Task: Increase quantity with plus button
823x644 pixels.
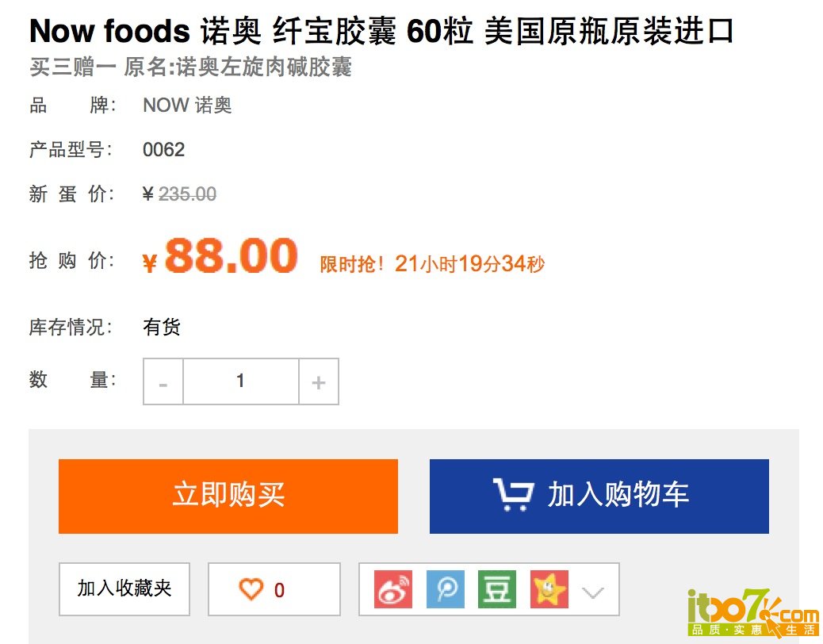Action: tap(319, 381)
